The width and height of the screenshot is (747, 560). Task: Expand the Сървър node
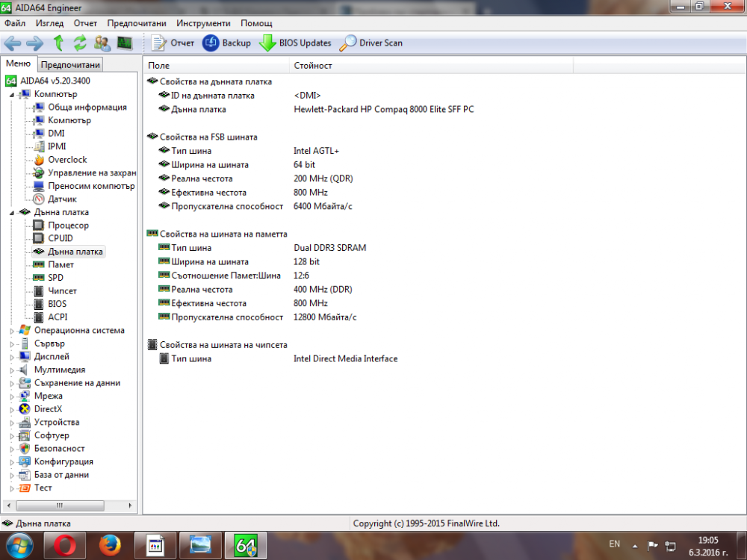[x=12, y=343]
